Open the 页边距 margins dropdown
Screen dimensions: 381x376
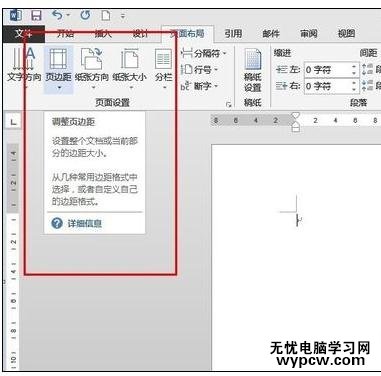click(59, 69)
